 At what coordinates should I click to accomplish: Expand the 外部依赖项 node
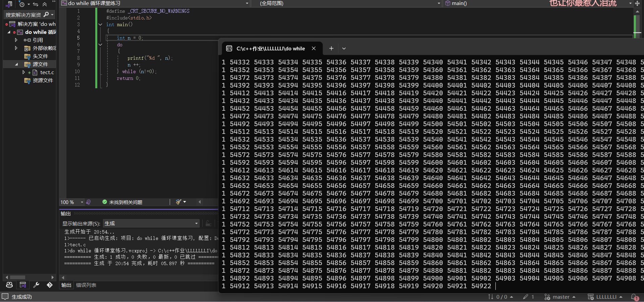[16, 48]
